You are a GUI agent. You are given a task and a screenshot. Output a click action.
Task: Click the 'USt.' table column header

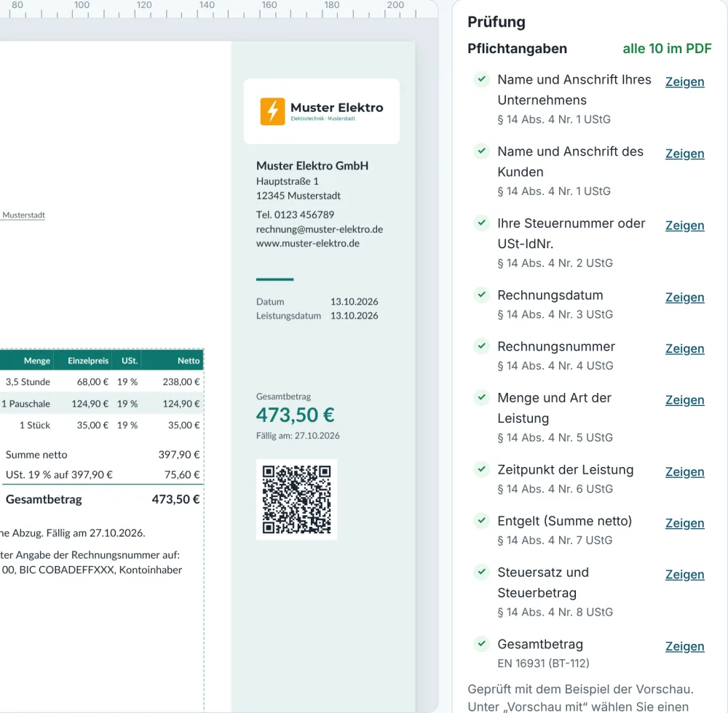(130, 360)
